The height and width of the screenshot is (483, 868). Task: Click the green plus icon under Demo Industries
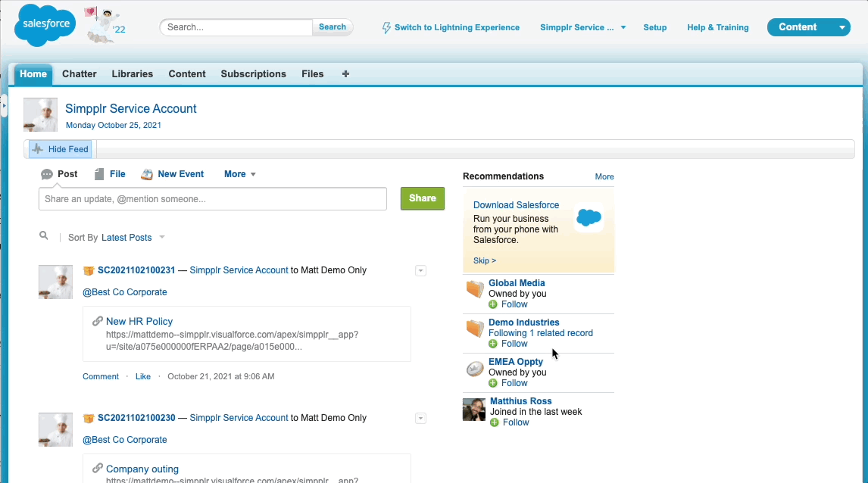click(492, 344)
